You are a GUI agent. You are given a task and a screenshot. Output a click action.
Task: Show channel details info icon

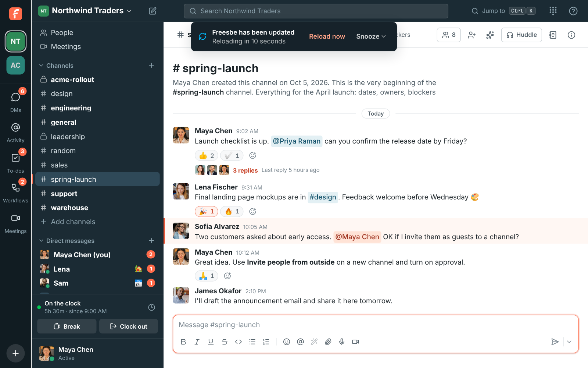pos(571,35)
